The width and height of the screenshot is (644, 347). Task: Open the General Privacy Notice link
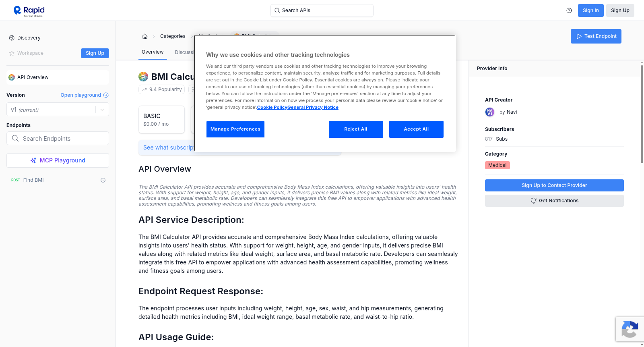(313, 107)
